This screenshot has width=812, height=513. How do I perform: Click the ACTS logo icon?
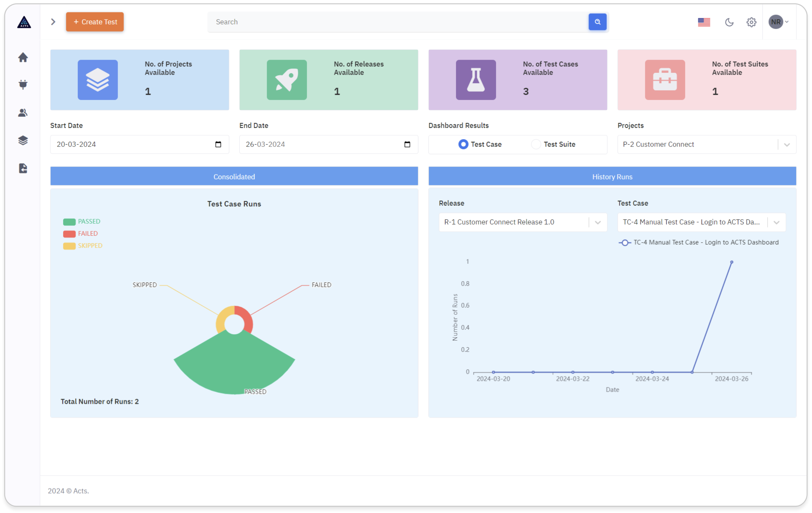(x=24, y=22)
